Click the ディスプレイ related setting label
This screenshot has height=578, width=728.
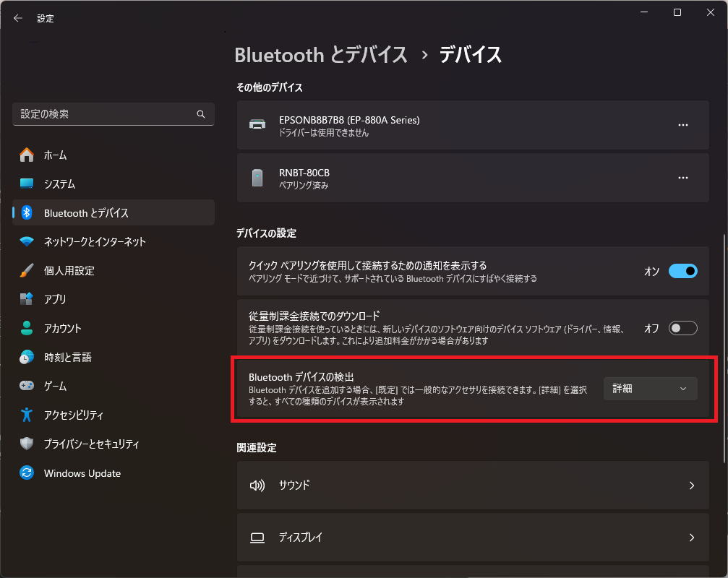point(301,537)
